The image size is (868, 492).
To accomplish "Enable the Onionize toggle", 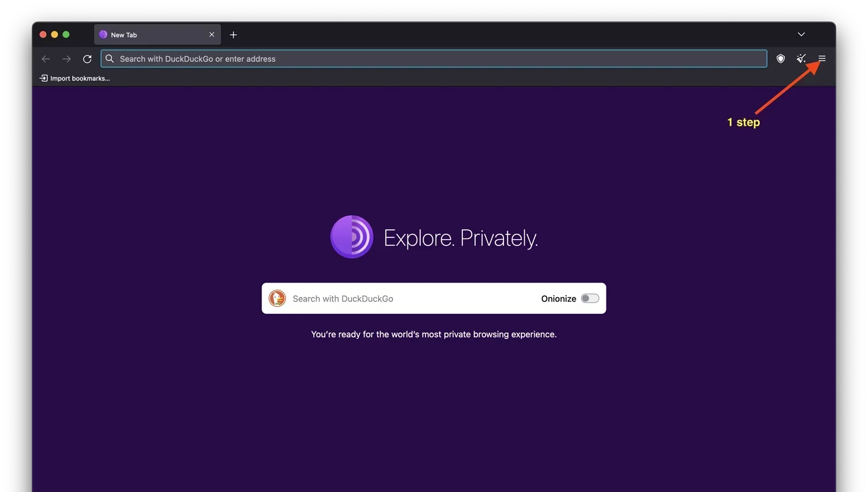I will pyautogui.click(x=590, y=298).
